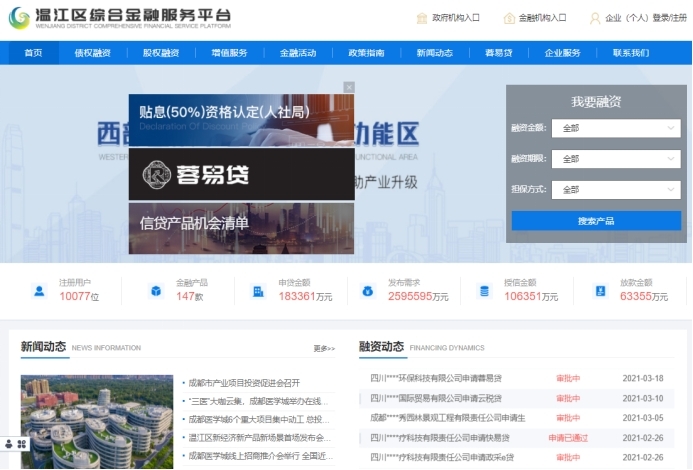Click the 申贷金额 statistics icon

click(258, 291)
